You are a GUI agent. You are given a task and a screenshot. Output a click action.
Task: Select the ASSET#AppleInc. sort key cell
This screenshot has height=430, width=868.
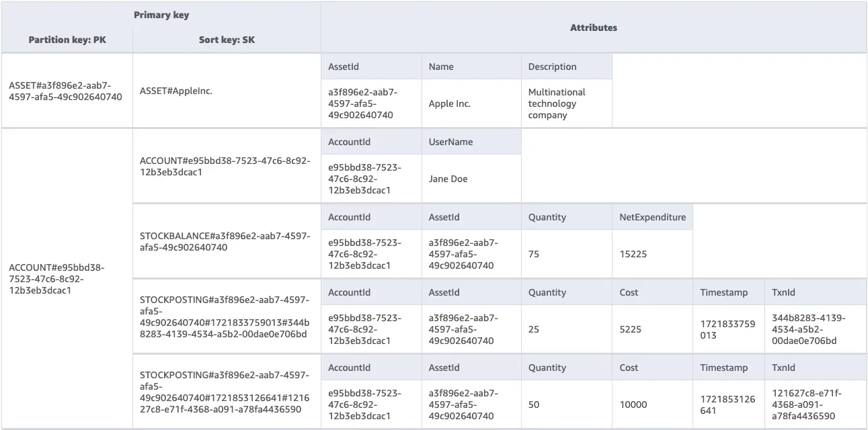pyautogui.click(x=176, y=90)
